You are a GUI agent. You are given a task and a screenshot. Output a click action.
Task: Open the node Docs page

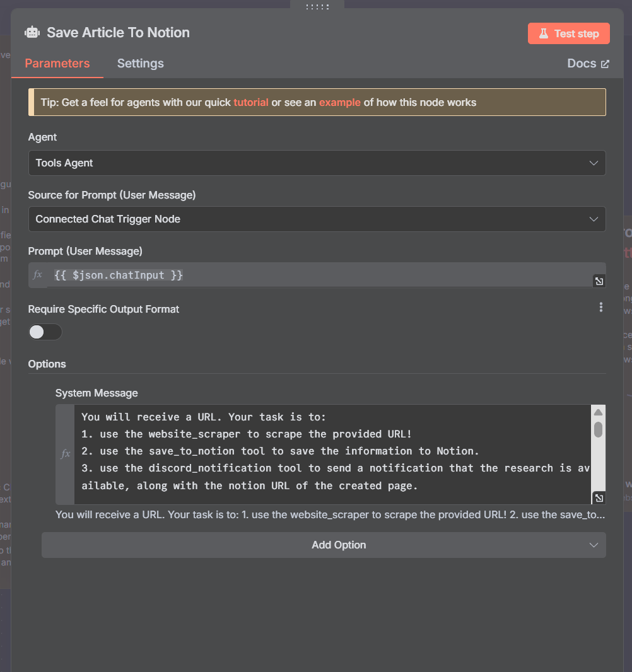[582, 63]
